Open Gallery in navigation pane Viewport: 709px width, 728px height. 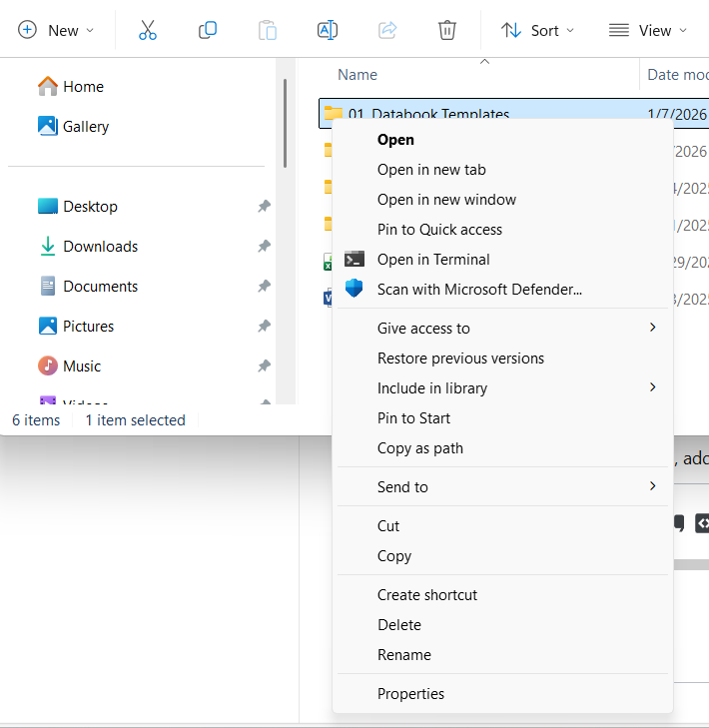pyautogui.click(x=86, y=127)
